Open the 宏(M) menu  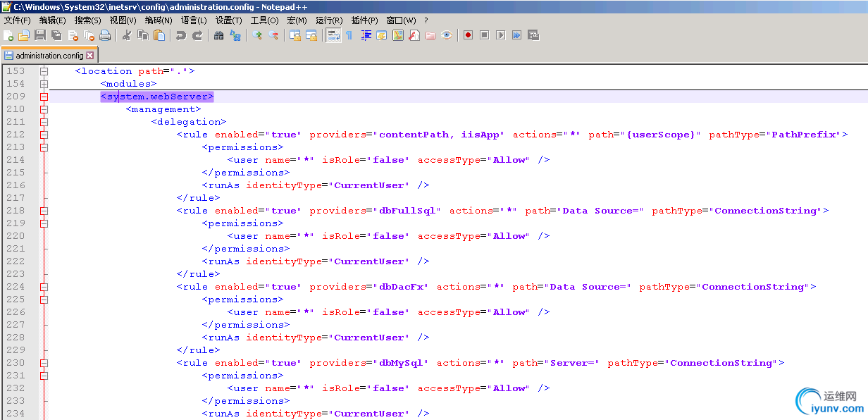(x=297, y=20)
